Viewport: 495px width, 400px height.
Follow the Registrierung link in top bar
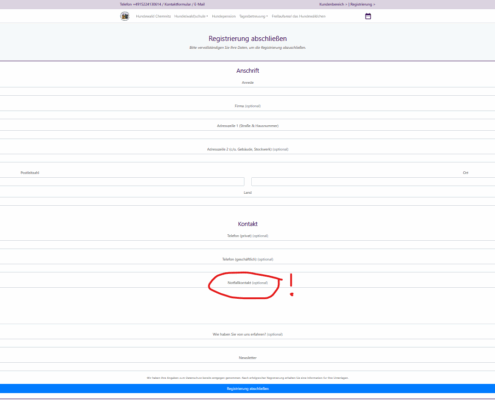coord(361,4)
